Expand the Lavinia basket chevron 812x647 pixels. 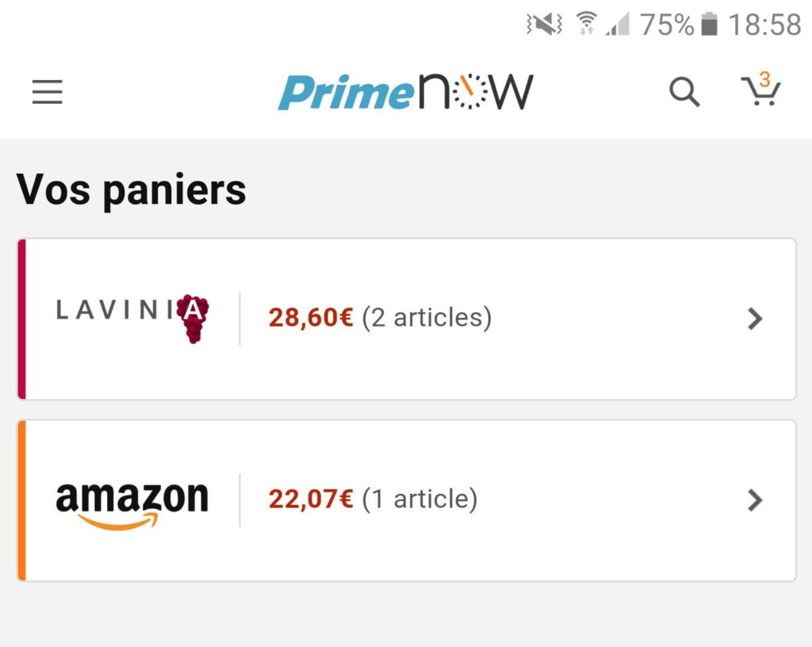[755, 319]
